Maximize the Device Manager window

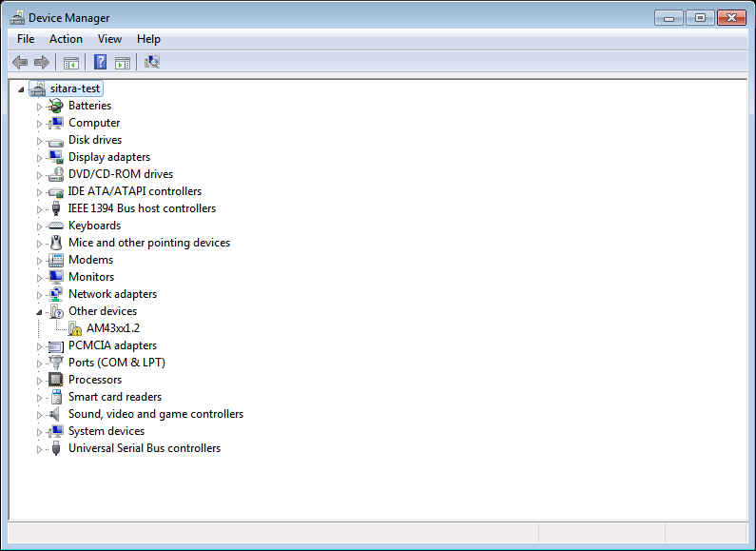click(700, 18)
